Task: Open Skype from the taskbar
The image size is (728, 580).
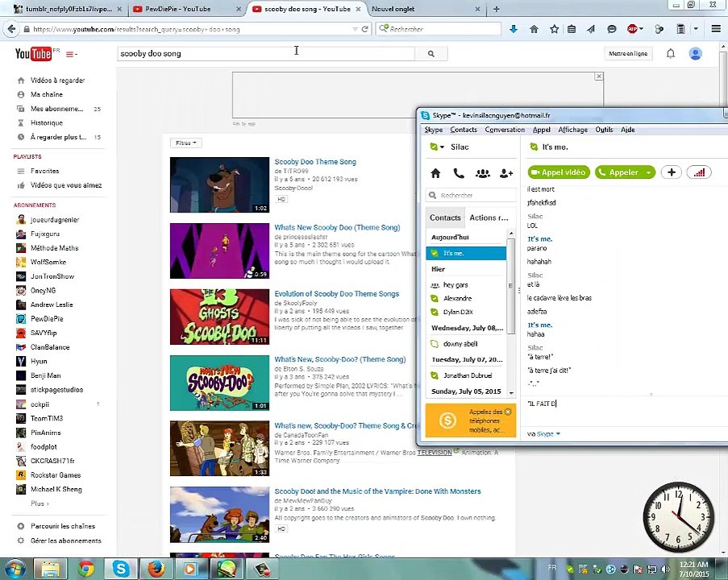Action: (x=121, y=569)
